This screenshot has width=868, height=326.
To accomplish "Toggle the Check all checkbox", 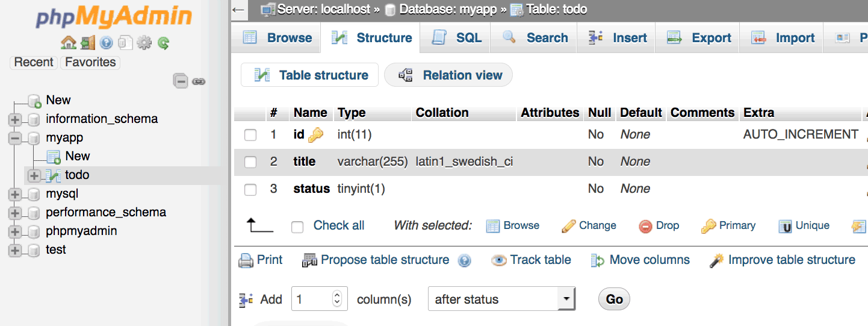I will pyautogui.click(x=297, y=227).
